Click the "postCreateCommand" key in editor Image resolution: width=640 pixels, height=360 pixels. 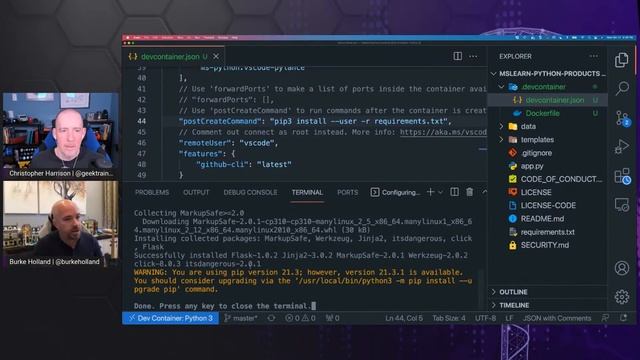(x=220, y=121)
